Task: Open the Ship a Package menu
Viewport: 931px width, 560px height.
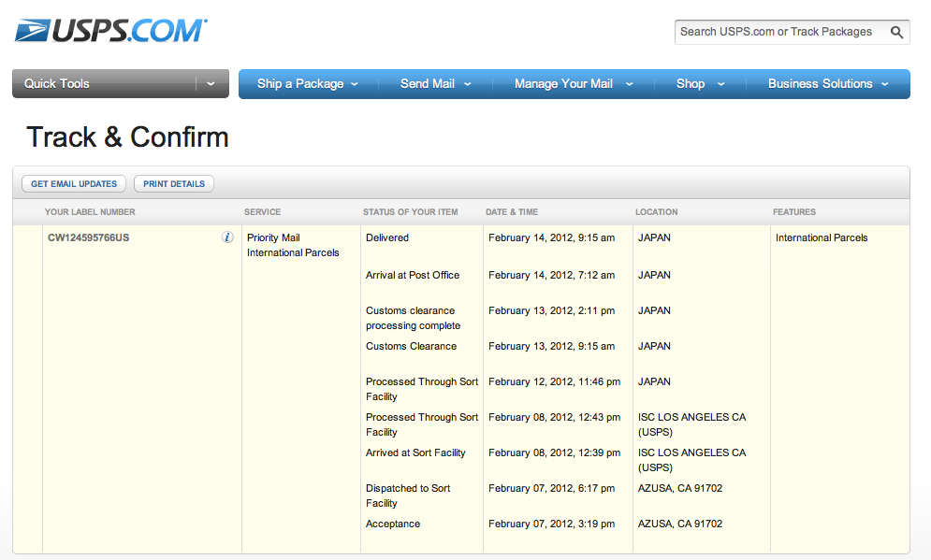Action: 300,83
